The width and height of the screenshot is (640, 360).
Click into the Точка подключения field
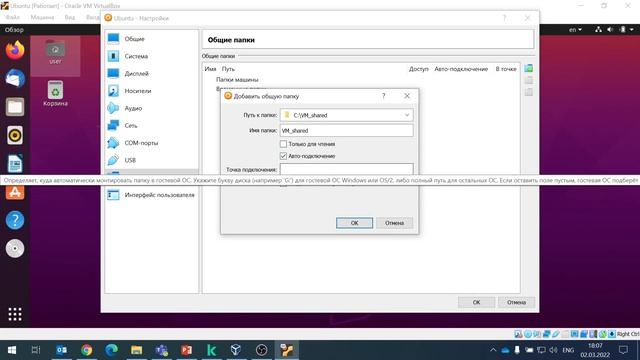click(x=347, y=169)
